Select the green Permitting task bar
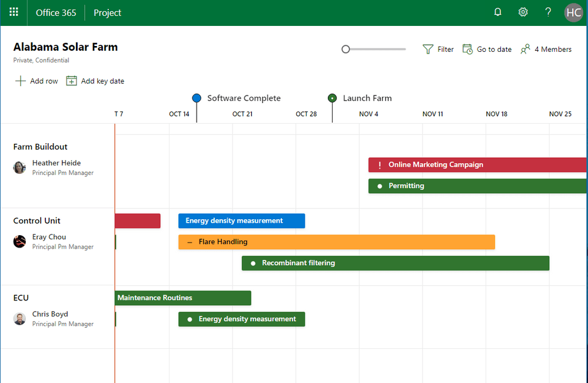Image resolution: width=588 pixels, height=383 pixels. pos(477,186)
